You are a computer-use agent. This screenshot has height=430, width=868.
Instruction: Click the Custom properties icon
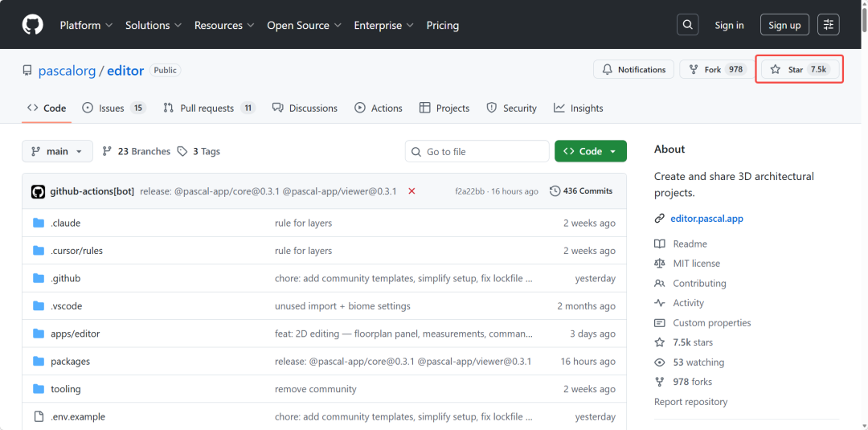point(659,322)
